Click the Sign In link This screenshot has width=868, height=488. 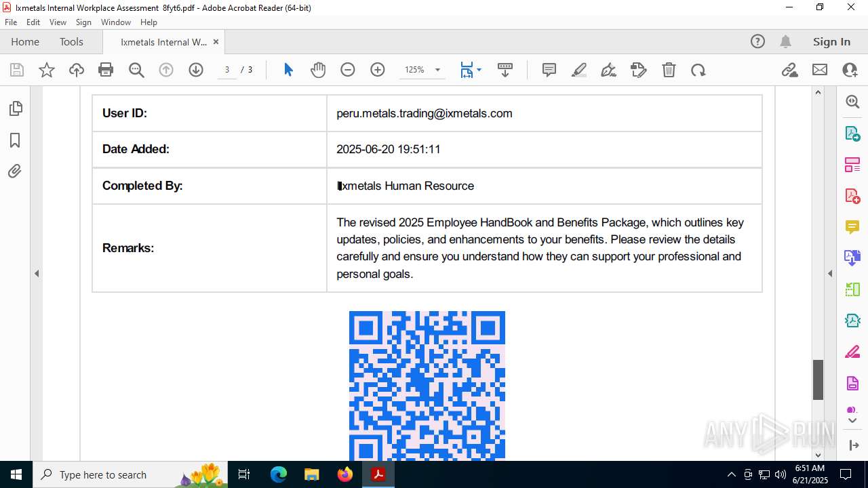click(831, 42)
